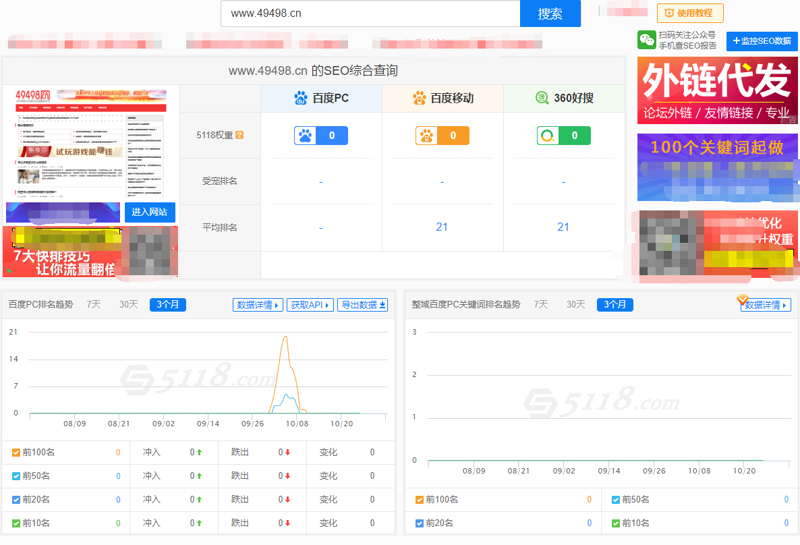The image size is (800, 545).
Task: Click the Baidu PC paw icon in header
Action: [301, 98]
